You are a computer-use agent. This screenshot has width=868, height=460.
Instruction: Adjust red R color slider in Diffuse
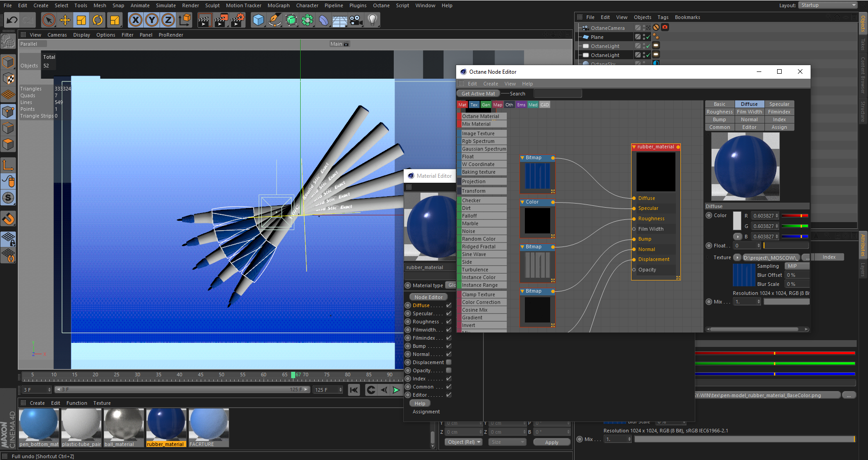795,216
